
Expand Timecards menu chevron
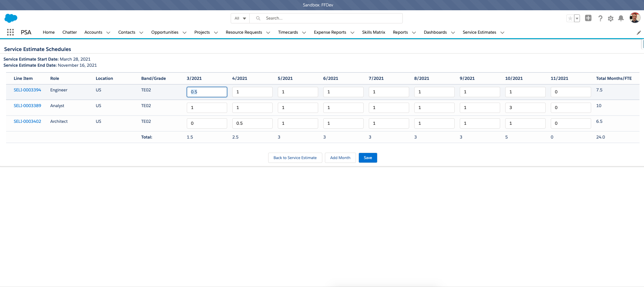click(x=304, y=33)
